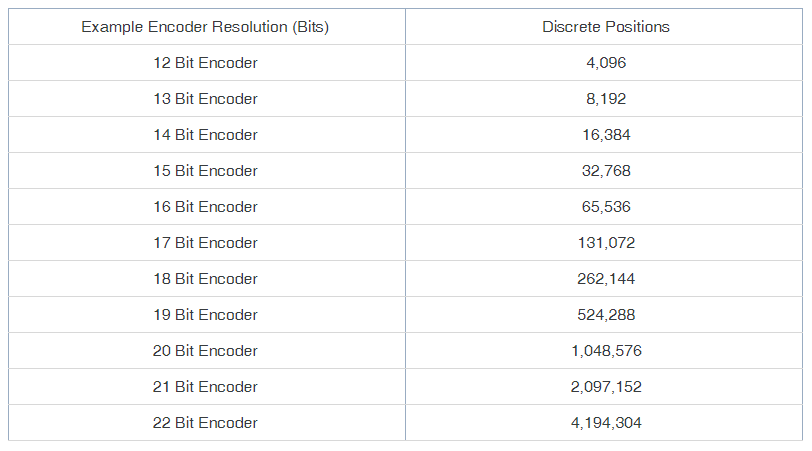Click the 4,194,304 positions value
This screenshot has height=451, width=812.
(x=606, y=423)
